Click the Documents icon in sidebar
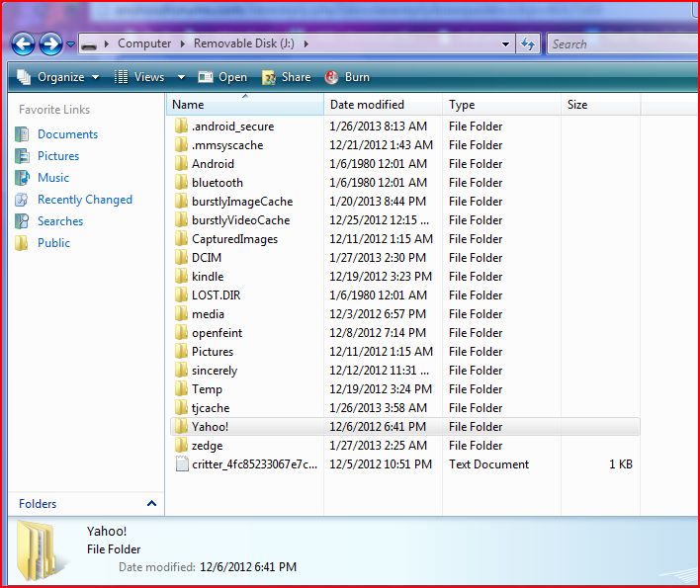Screen dimensions: 700x588 (22, 134)
